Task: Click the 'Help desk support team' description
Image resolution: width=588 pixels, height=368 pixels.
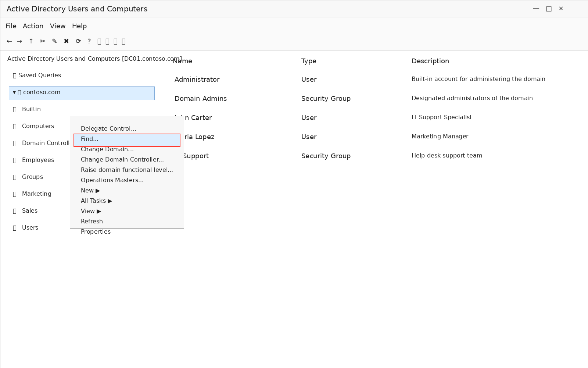Action: click(447, 156)
